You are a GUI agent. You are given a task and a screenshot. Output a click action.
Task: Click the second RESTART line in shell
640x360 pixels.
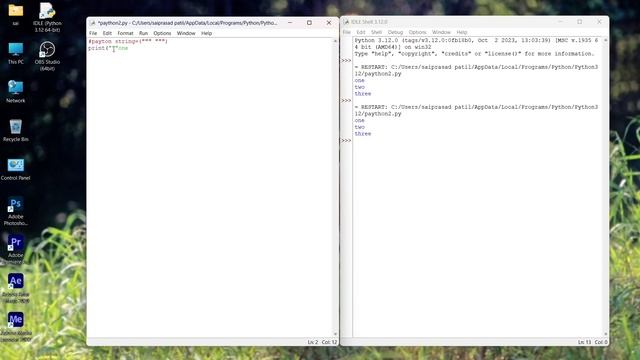476,110
